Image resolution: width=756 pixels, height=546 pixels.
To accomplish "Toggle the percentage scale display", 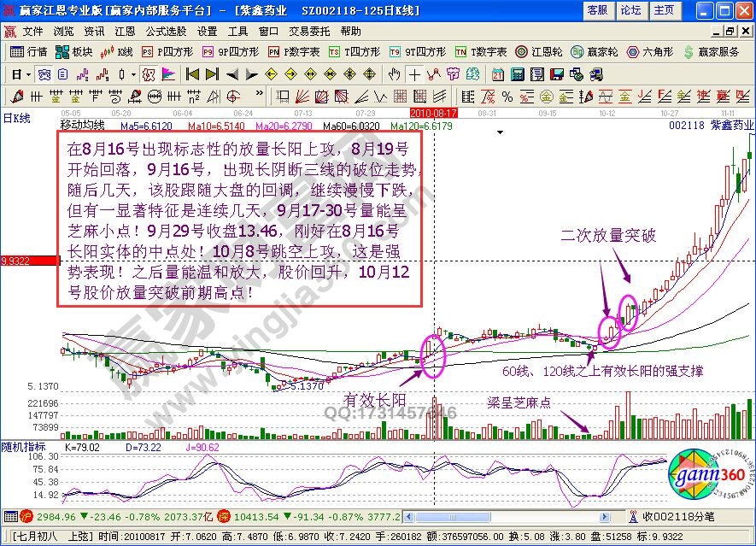I will (506, 97).
